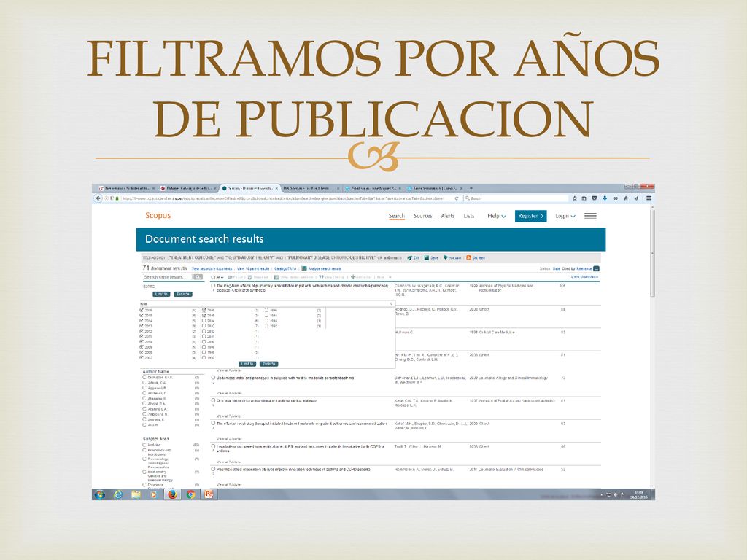Close the Scopus browser tab

tap(276, 188)
